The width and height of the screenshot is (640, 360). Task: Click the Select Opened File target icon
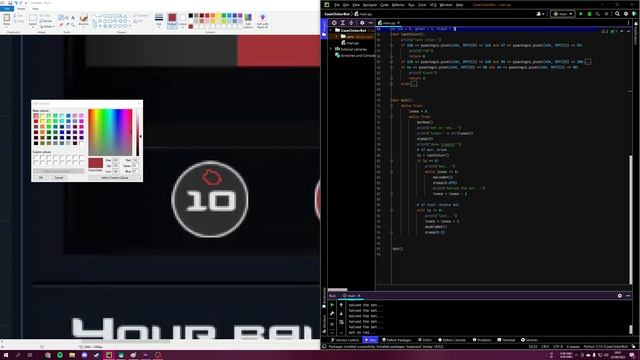[x=334, y=23]
